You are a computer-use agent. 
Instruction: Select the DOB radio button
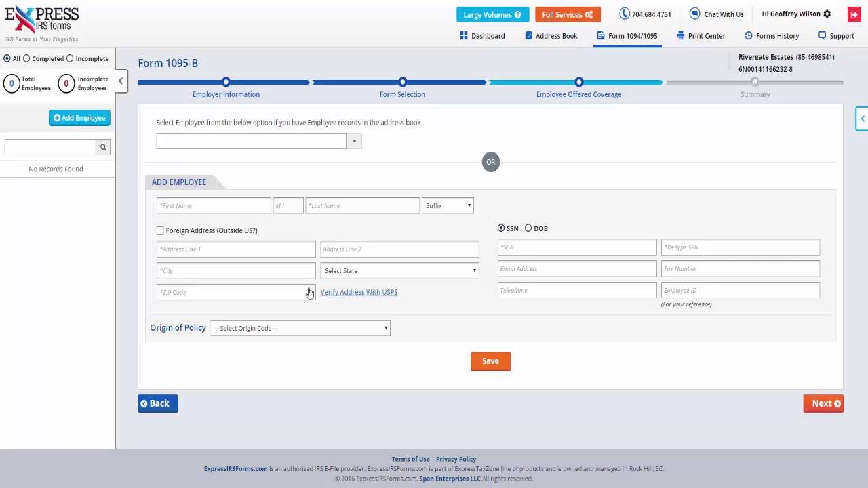[528, 228]
